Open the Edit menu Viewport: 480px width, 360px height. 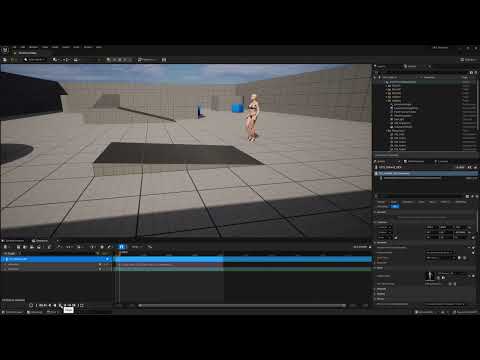[x=23, y=47]
